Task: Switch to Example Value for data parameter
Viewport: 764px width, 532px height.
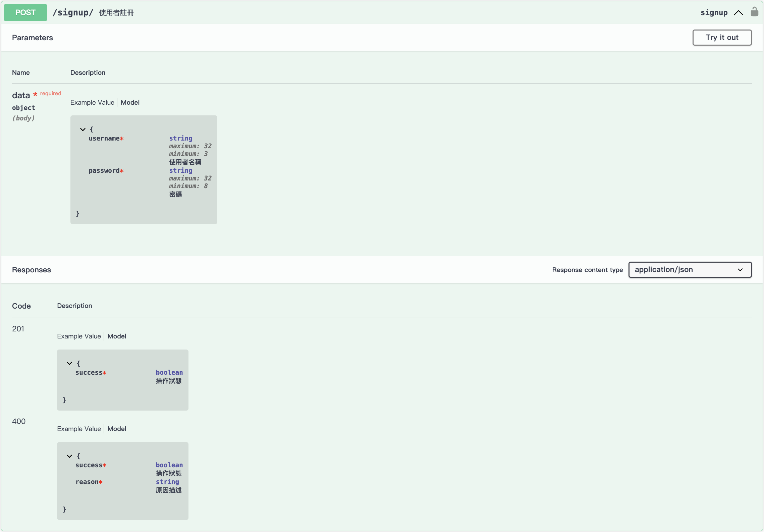Action: click(92, 102)
